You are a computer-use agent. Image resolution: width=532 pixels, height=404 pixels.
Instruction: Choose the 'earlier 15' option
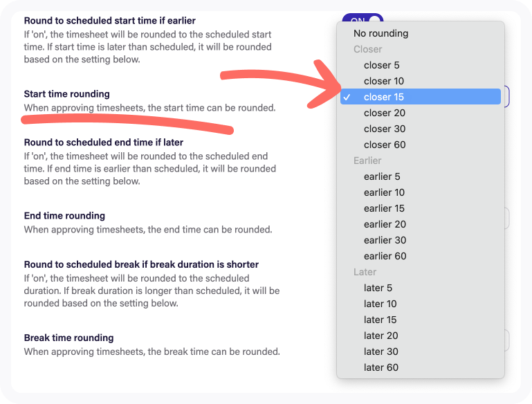coord(384,208)
